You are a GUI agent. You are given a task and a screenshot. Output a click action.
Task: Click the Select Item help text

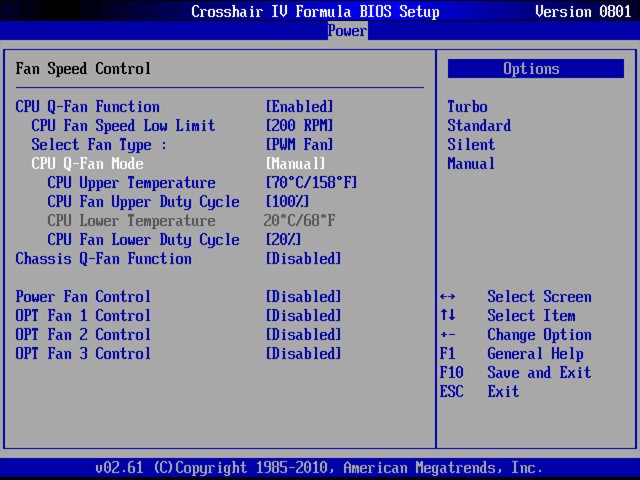[x=531, y=316]
